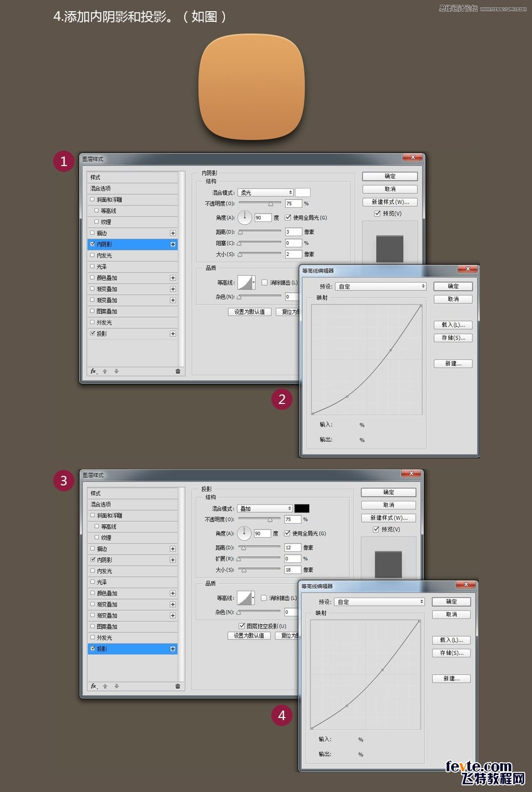Select 内发光 row in Inner Shadow dialog list
This screenshot has width=532, height=792.
pos(132,255)
